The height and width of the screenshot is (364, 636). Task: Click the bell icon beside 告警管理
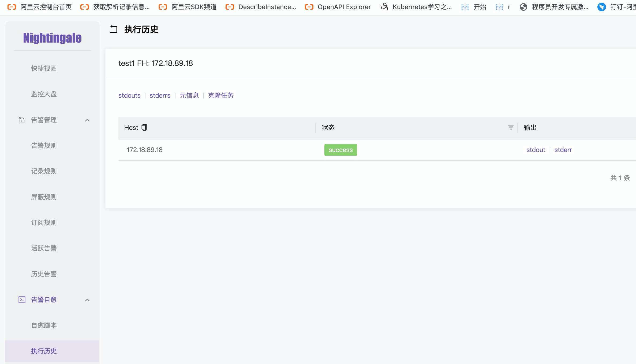[22, 120]
